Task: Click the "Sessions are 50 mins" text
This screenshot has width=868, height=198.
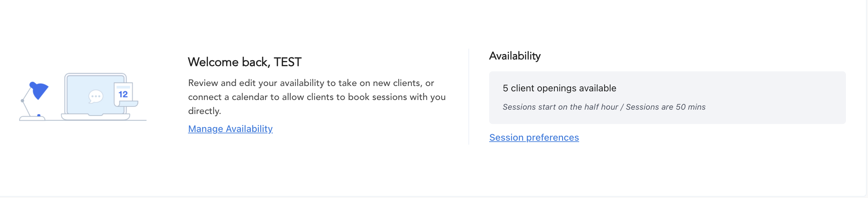Action: (x=665, y=107)
